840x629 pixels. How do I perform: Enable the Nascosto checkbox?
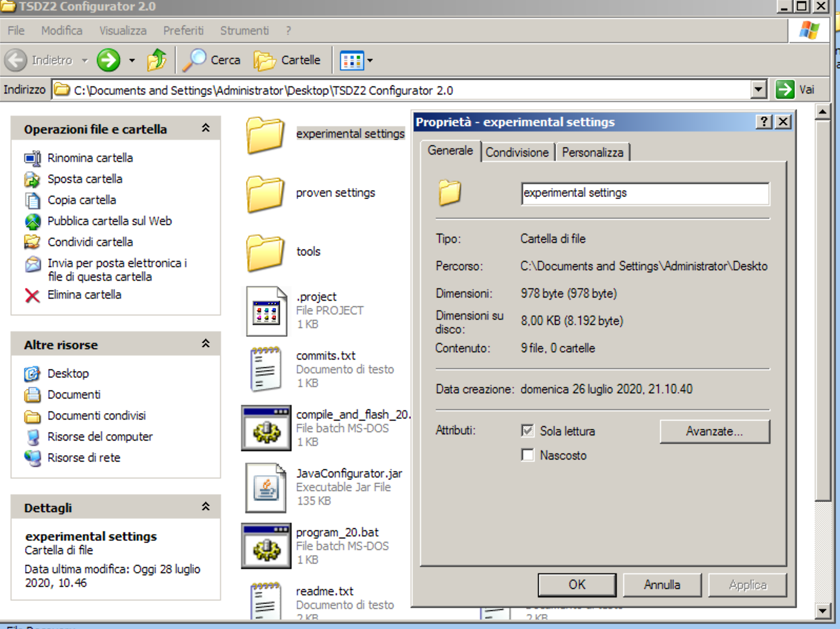point(527,455)
